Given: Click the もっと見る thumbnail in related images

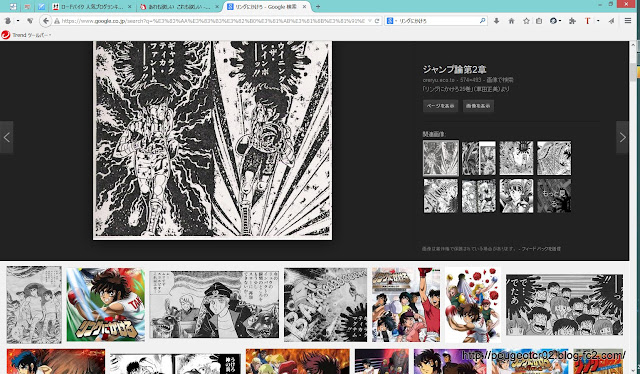Looking at the screenshot, I should (554, 196).
